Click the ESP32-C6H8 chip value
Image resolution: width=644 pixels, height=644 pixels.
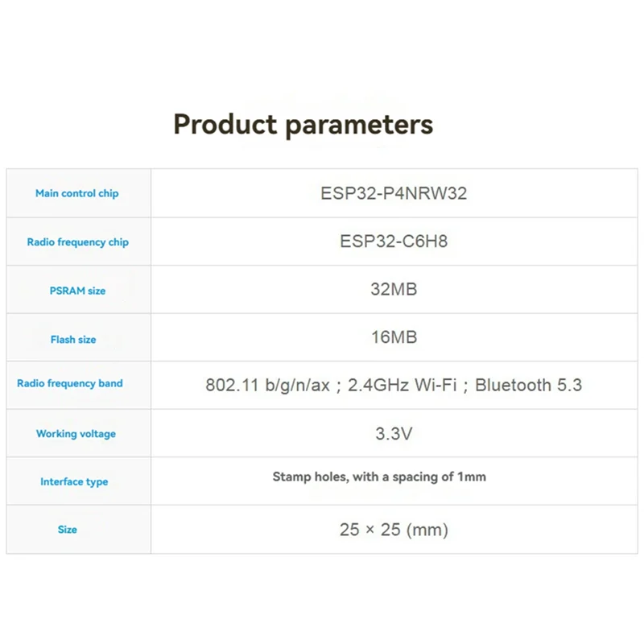point(394,242)
